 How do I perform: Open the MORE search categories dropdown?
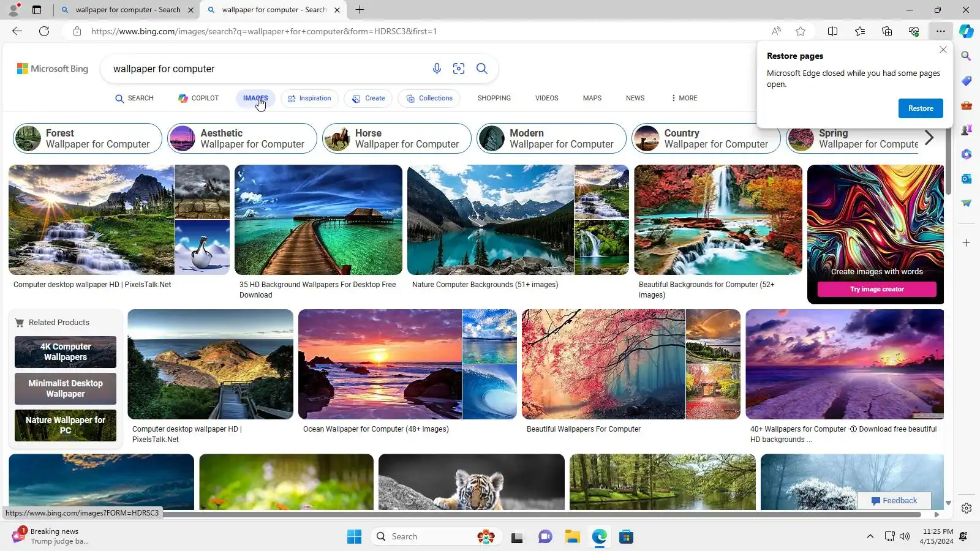[684, 98]
